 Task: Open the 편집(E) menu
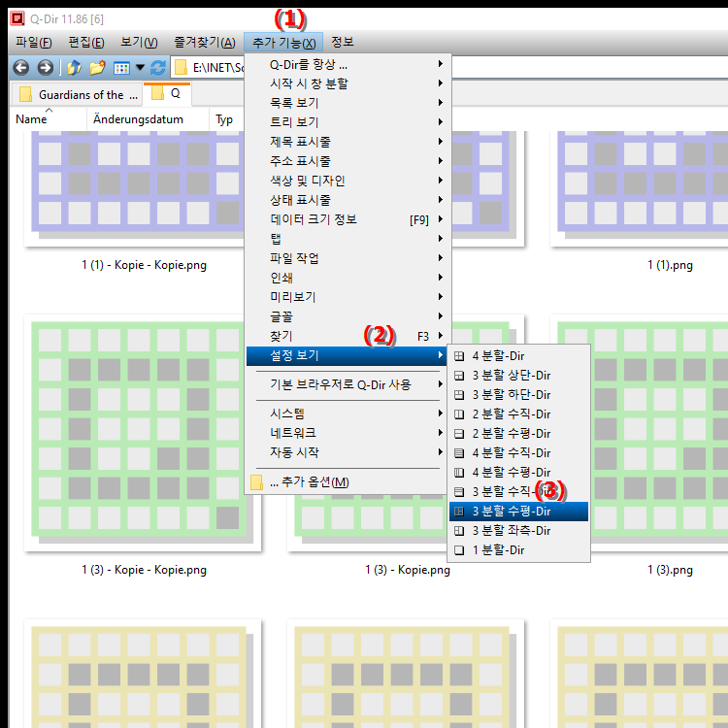86,43
